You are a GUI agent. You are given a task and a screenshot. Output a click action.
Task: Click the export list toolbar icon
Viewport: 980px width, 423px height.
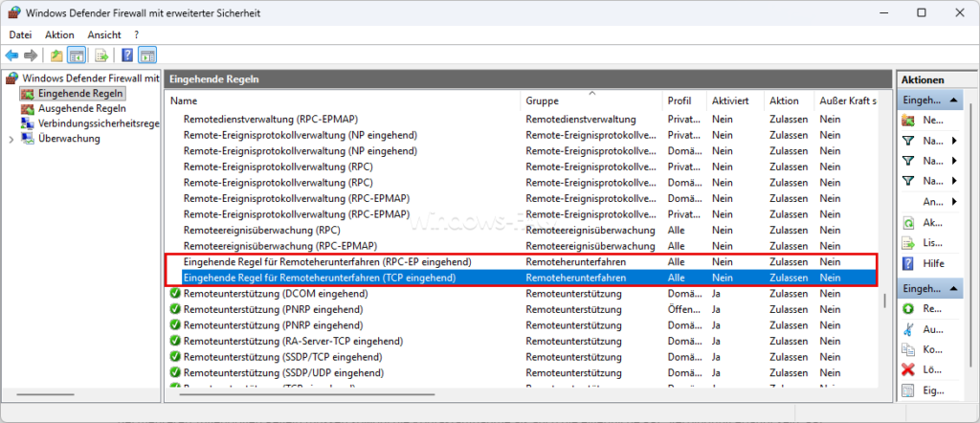coord(101,56)
